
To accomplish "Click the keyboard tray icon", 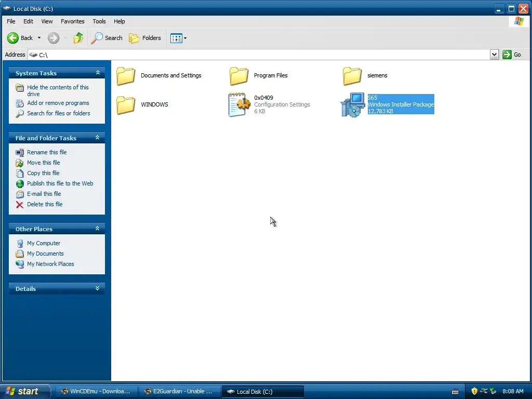I will tap(455, 392).
